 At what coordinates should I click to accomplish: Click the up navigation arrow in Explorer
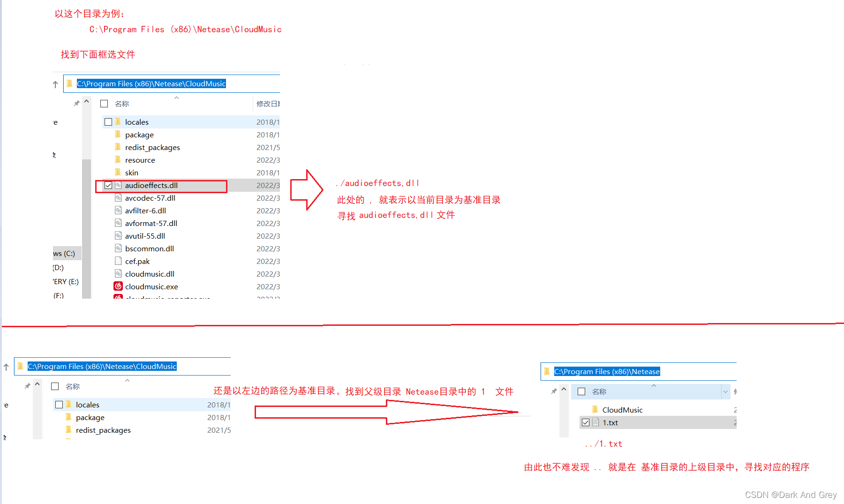pos(55,84)
